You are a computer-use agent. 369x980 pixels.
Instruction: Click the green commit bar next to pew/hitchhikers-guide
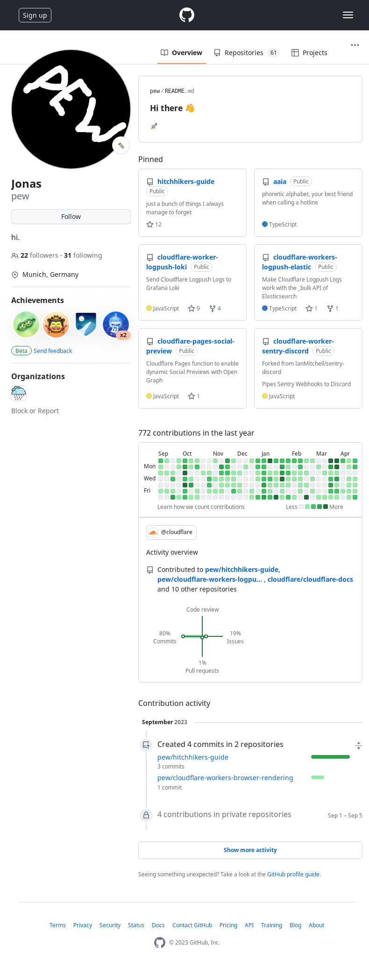pos(330,757)
